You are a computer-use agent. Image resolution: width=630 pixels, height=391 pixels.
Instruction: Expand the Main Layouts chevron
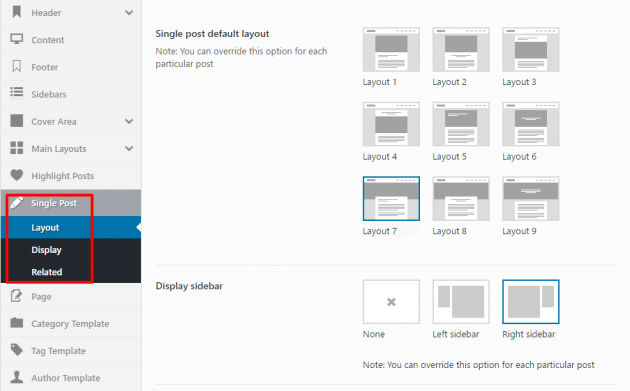tap(129, 148)
